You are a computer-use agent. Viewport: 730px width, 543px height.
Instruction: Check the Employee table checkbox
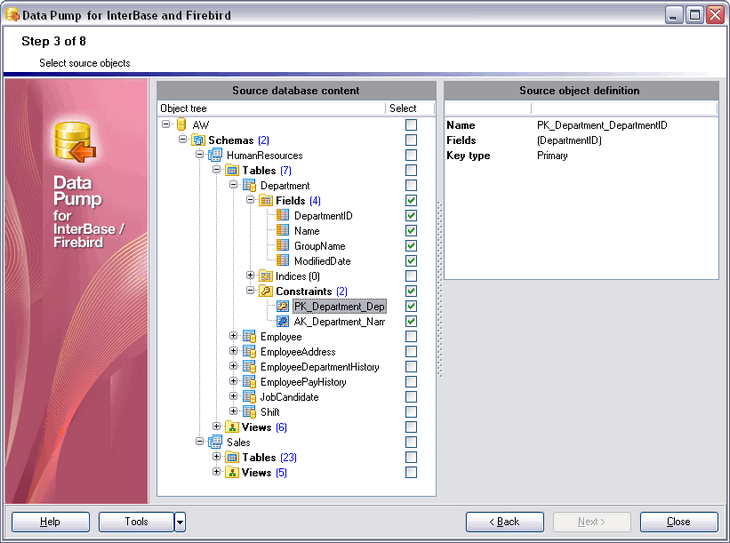pos(411,337)
